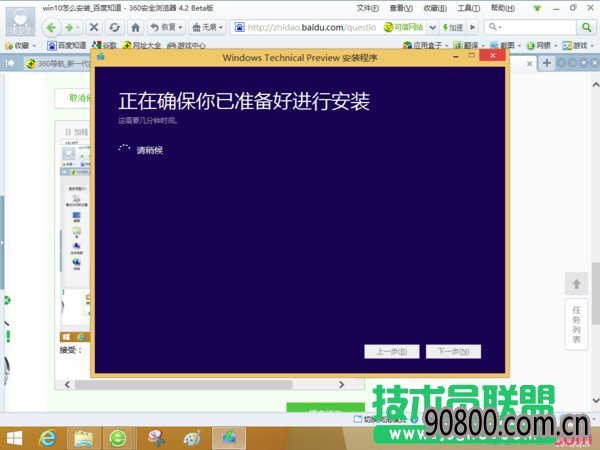Click the green skin shirt icon
Image resolution: width=600 pixels, height=450 pixels.
coord(537,8)
